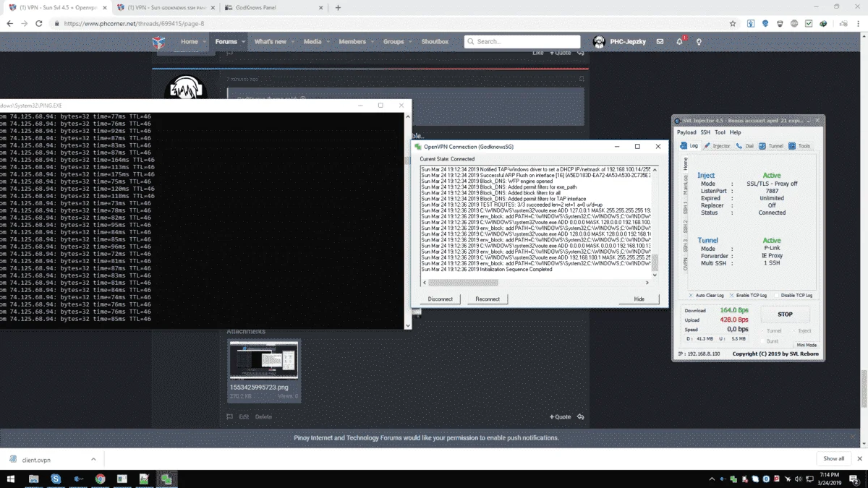Open the Log tab in SVL Injector

tap(690, 146)
